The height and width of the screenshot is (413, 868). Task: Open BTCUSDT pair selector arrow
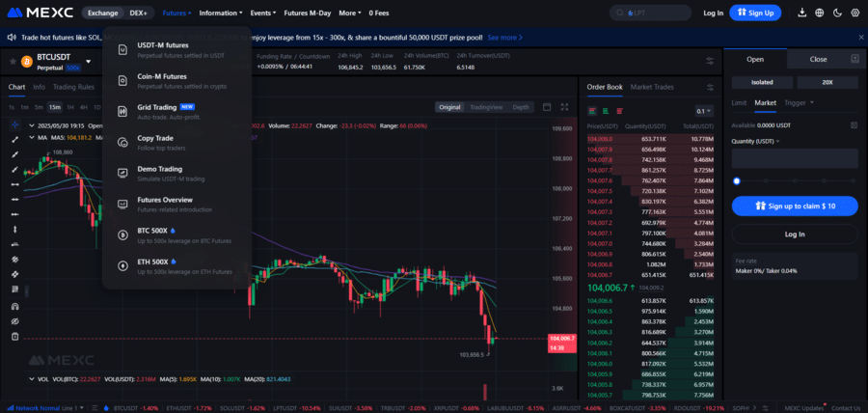88,62
